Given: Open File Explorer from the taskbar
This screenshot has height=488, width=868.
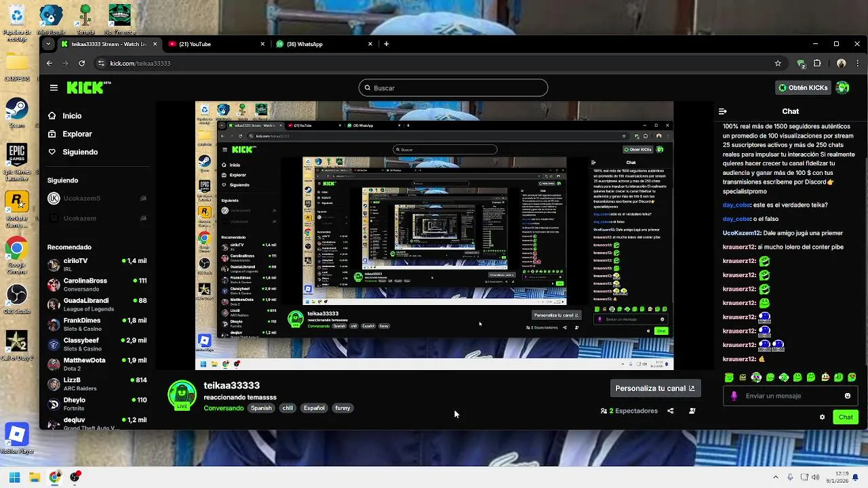Looking at the screenshot, I should pos(35,477).
